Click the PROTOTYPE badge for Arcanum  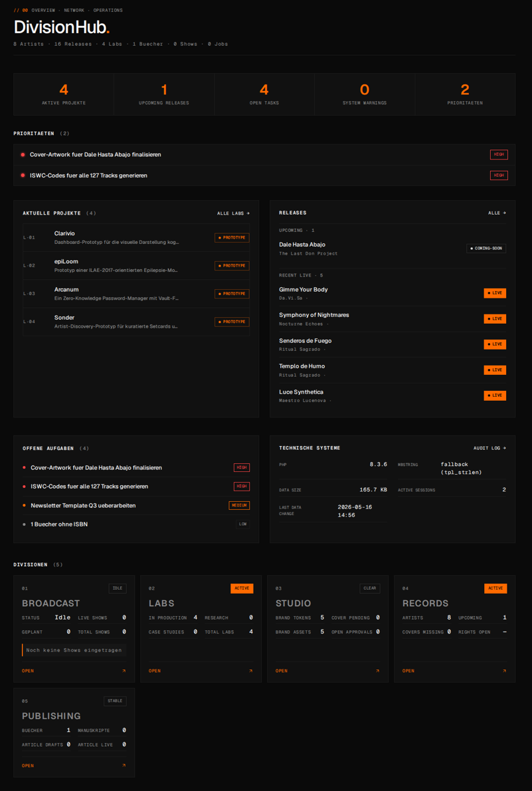232,294
